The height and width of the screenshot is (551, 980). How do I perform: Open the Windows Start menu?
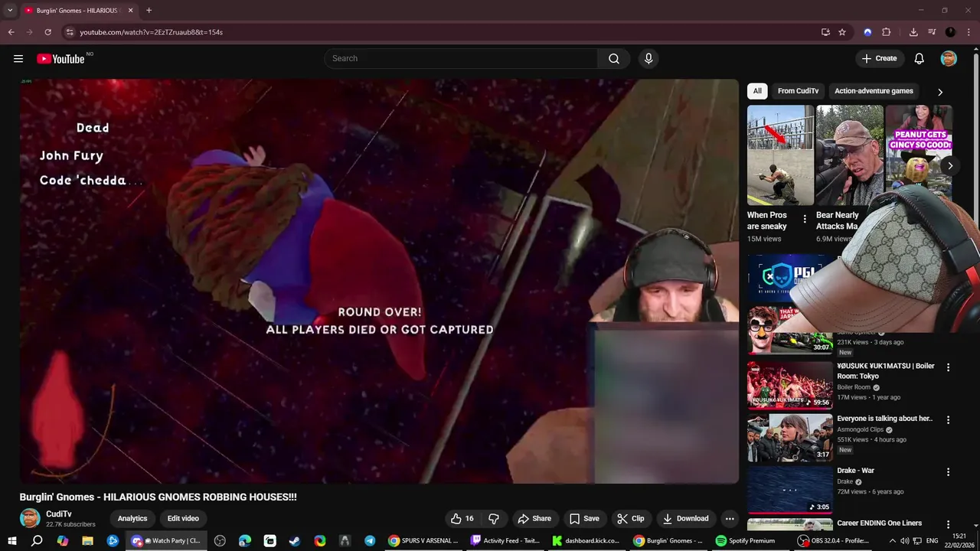12,540
